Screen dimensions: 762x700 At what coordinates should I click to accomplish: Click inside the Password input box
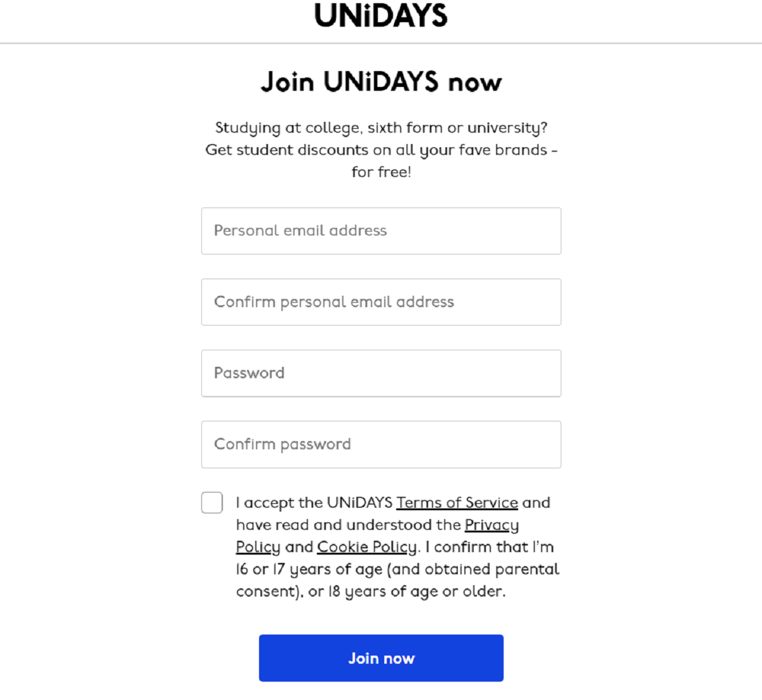pos(381,373)
